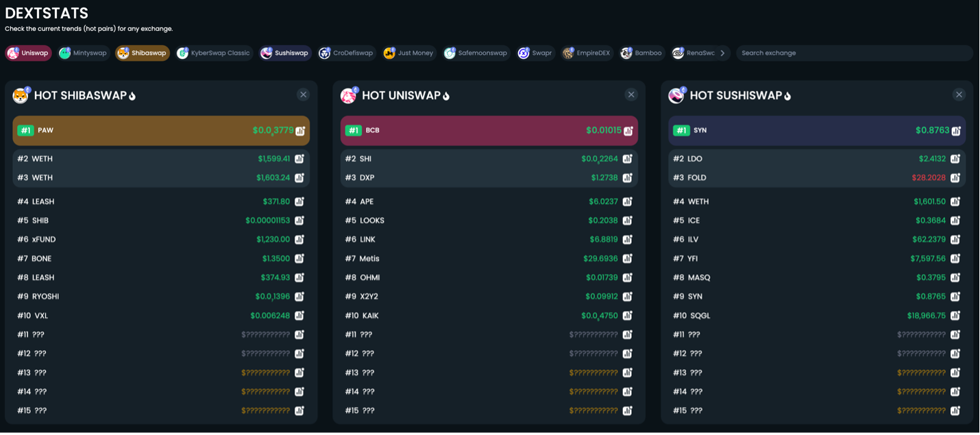Focus the Search exchange field
980x435 pixels.
point(855,53)
